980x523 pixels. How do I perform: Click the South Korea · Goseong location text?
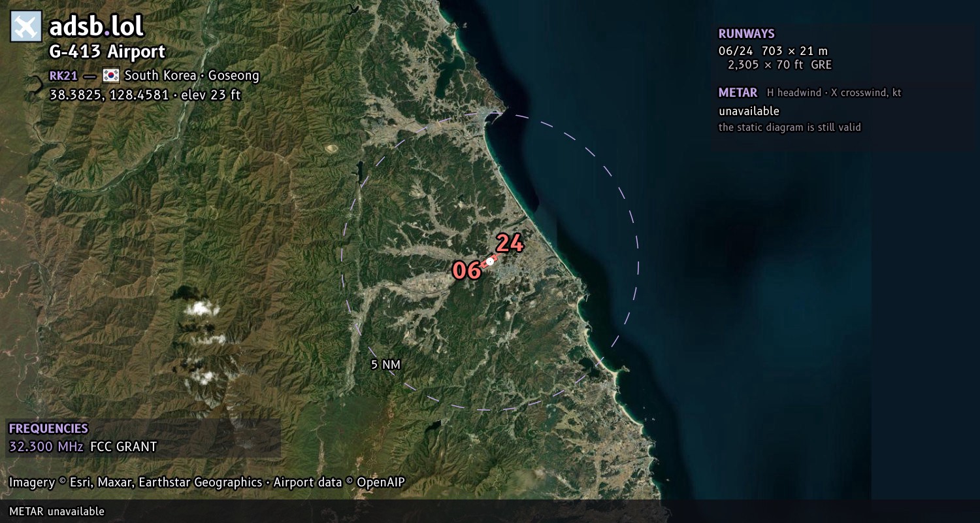click(x=192, y=76)
